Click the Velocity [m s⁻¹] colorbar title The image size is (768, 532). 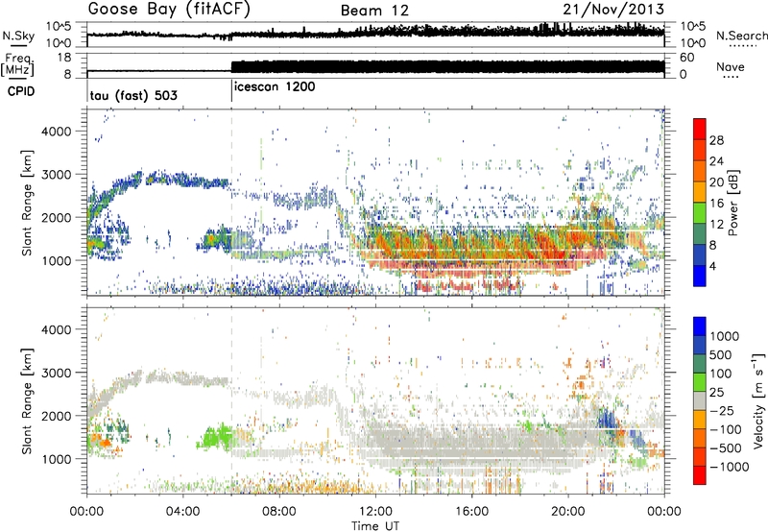coord(758,400)
